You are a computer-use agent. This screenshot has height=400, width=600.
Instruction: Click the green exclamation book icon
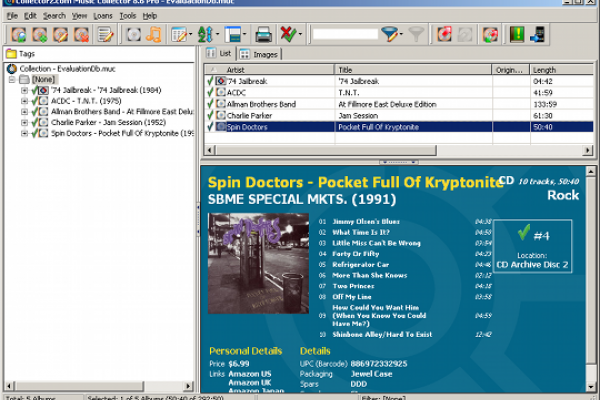coord(517,35)
